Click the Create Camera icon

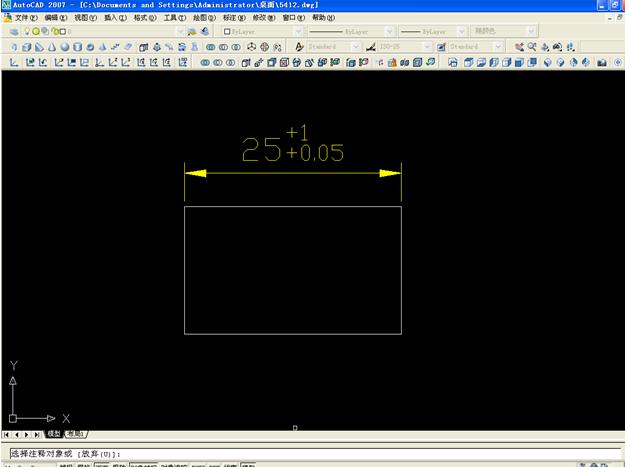pos(601,62)
